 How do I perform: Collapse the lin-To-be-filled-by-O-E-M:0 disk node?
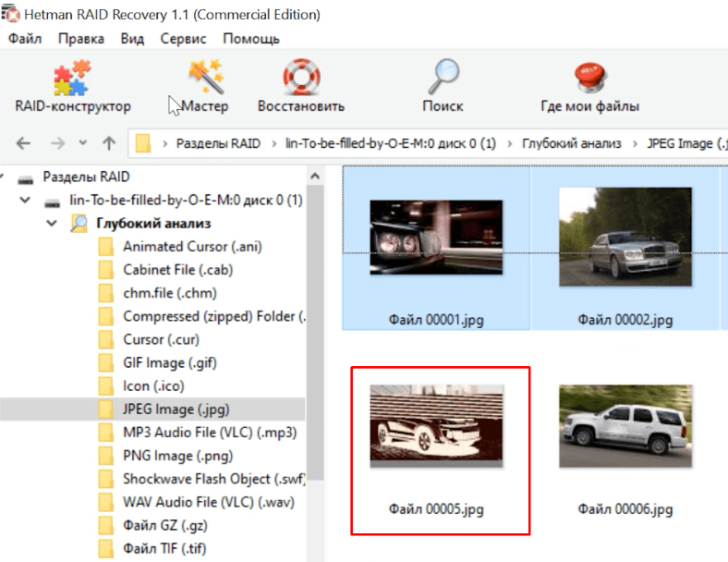coord(25,201)
